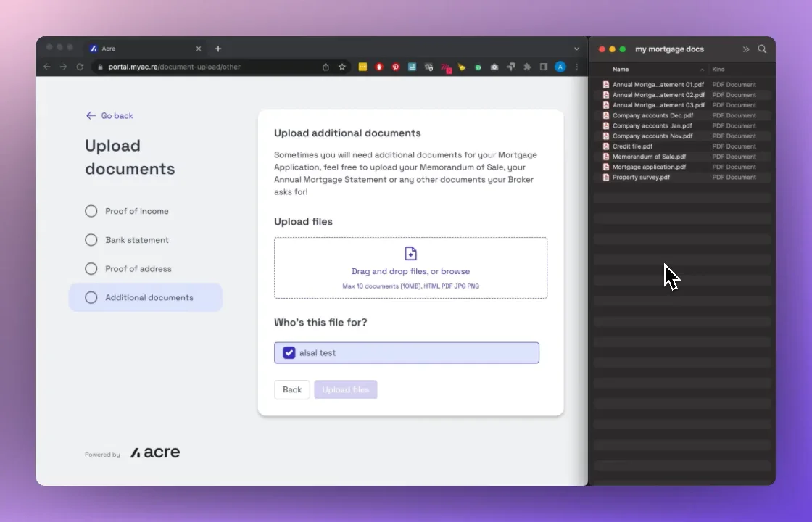The height and width of the screenshot is (522, 812).
Task: Open the yellow extension icon
Action: click(362, 67)
